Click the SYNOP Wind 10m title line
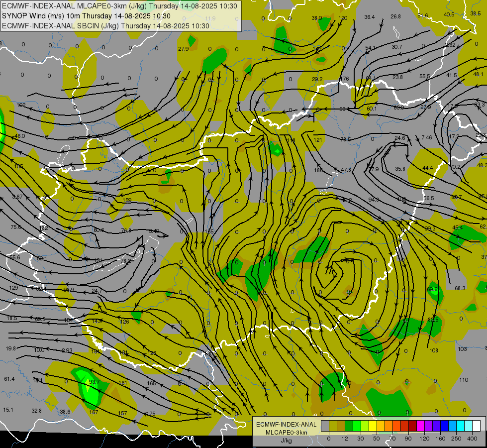Viewport: 487px width, 448px height. (x=87, y=16)
